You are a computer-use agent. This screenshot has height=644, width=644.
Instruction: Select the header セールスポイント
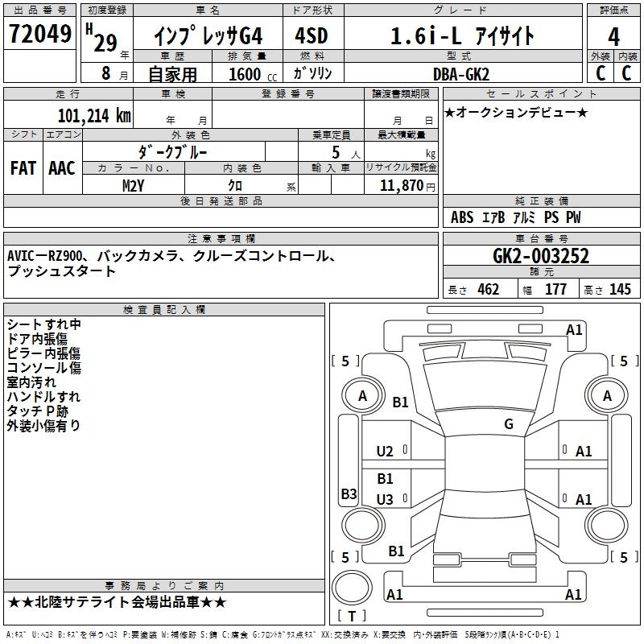coord(541,93)
